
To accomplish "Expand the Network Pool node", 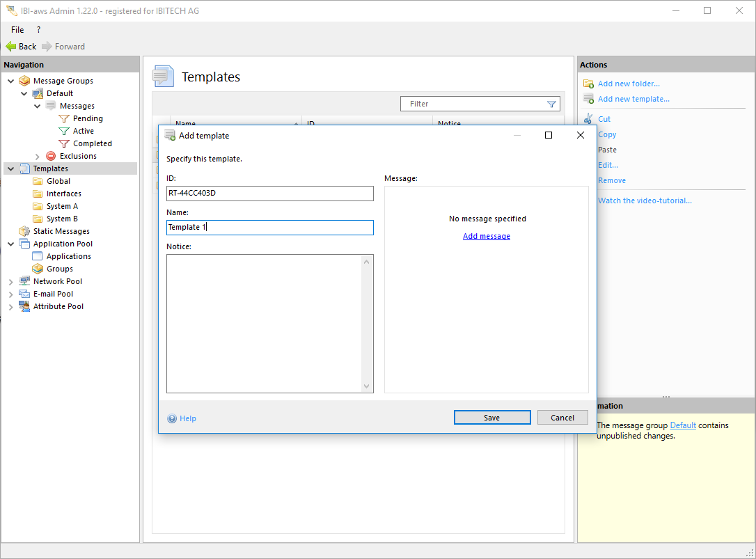I will 10,282.
